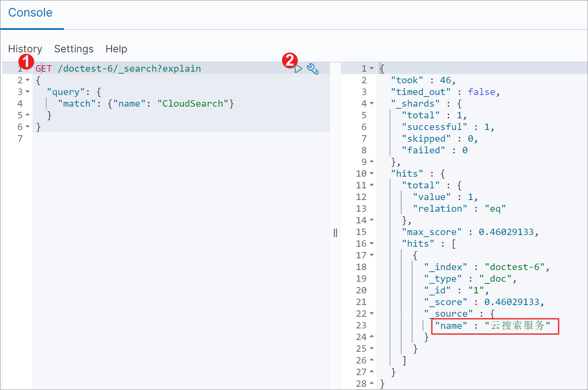Click the GET method keyword
Viewport: 588px width, 390px height.
43,68
